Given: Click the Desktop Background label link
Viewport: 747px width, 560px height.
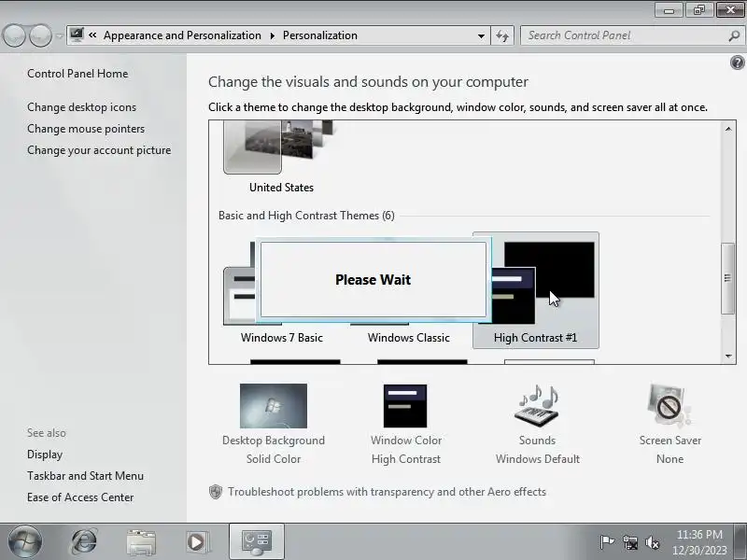Looking at the screenshot, I should point(274,441).
